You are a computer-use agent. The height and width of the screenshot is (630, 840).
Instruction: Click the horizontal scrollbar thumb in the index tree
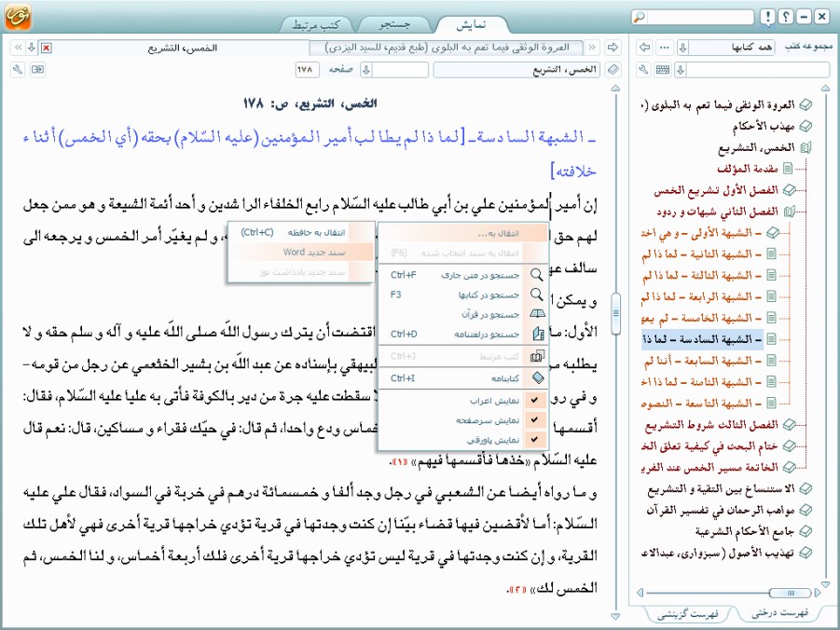click(x=791, y=593)
